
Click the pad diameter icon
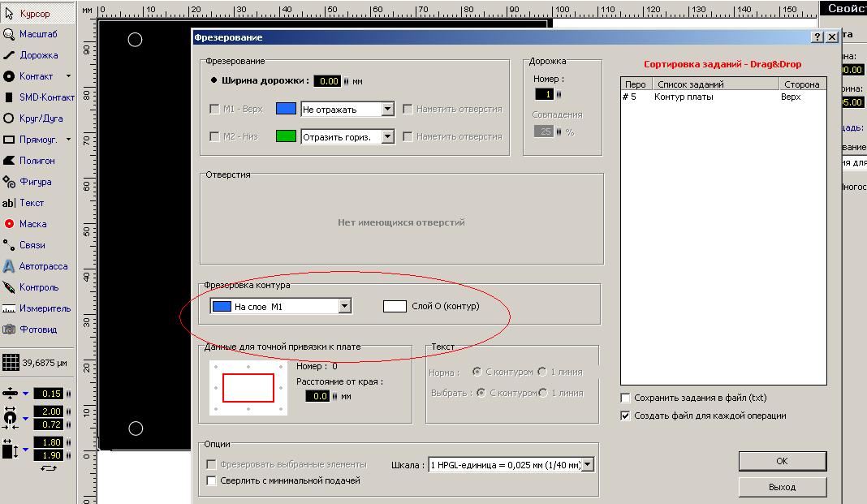tap(10, 418)
